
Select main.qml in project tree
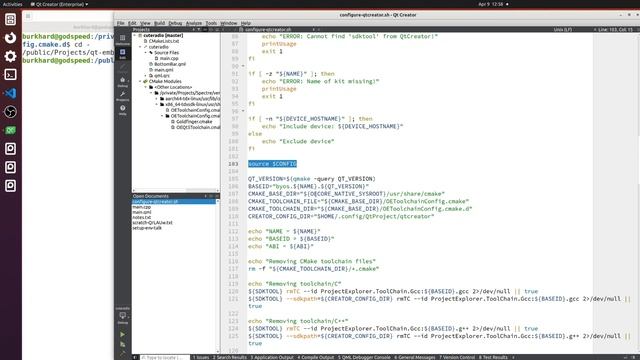tap(164, 70)
